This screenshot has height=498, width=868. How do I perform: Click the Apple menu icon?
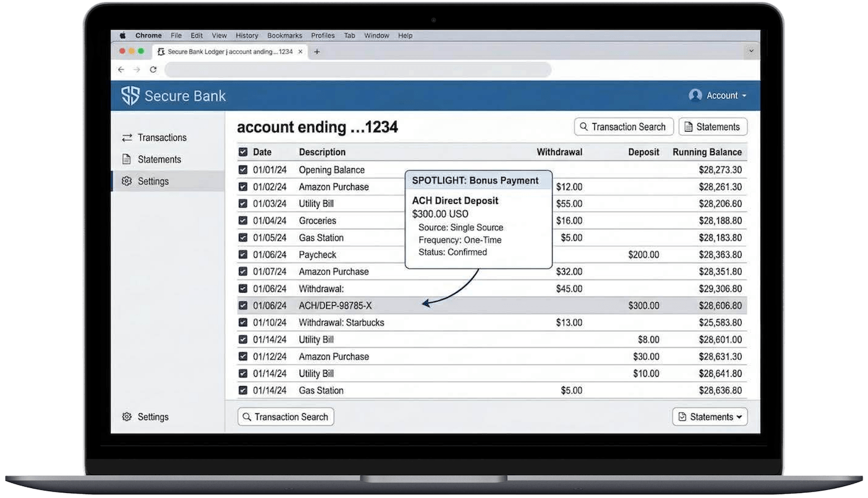(123, 36)
